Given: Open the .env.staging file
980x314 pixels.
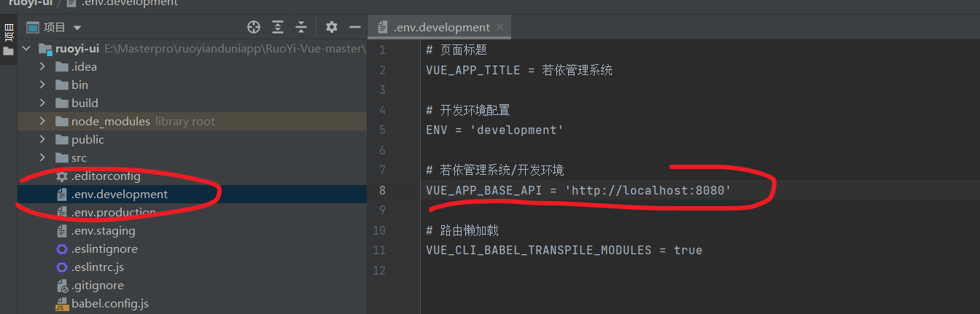Looking at the screenshot, I should (104, 231).
